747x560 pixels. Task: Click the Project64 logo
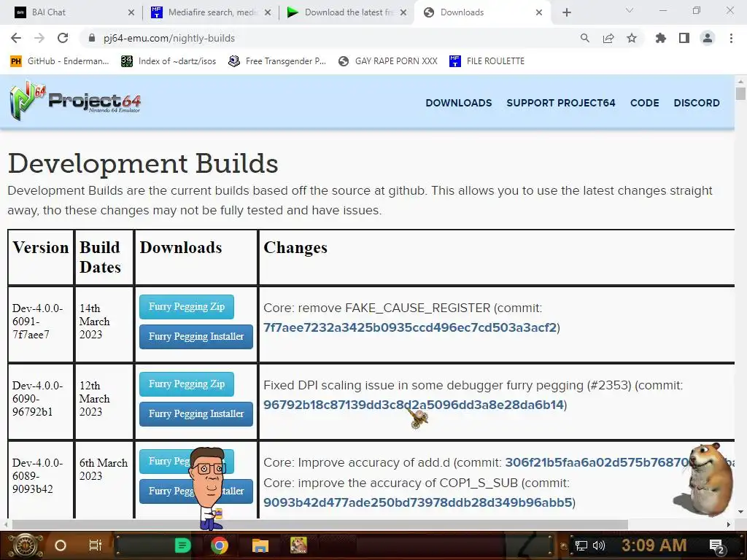75,100
